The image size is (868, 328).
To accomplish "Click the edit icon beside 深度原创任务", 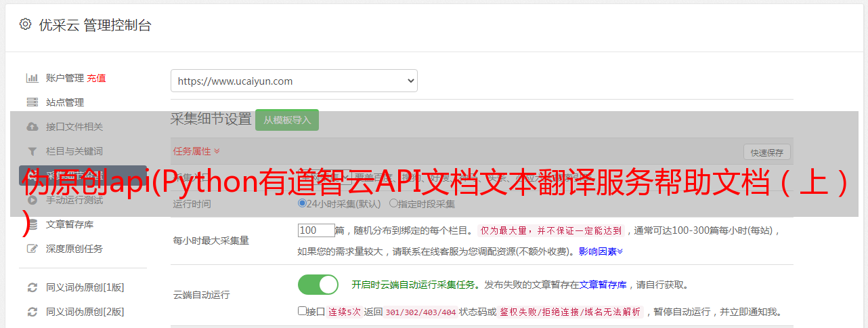I will point(32,249).
